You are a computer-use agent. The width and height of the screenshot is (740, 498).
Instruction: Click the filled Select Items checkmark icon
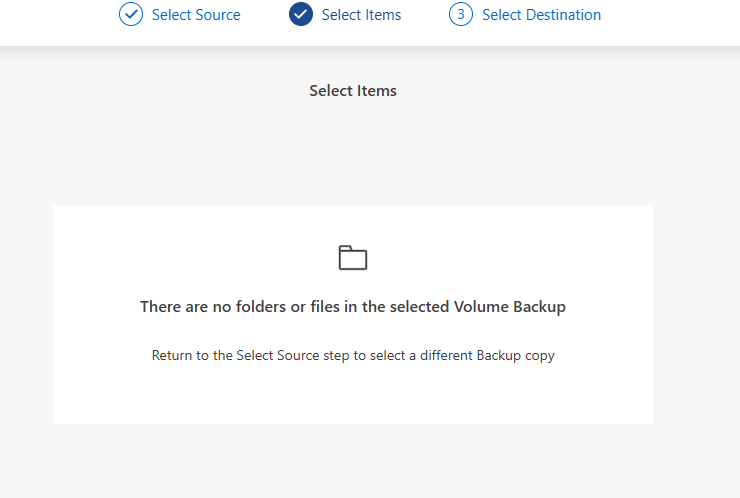[301, 15]
